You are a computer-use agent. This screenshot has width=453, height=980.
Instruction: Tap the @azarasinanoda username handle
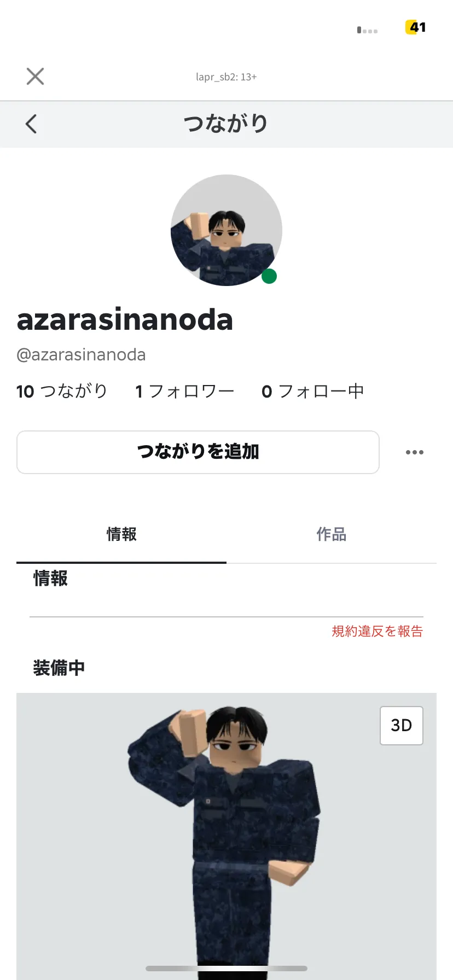(x=81, y=355)
